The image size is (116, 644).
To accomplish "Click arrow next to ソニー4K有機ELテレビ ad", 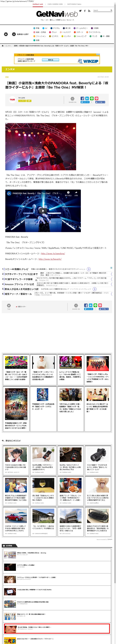I will tap(89, 269).
